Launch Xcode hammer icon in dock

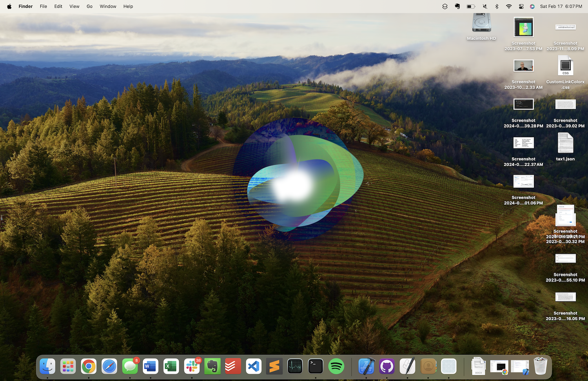[367, 366]
